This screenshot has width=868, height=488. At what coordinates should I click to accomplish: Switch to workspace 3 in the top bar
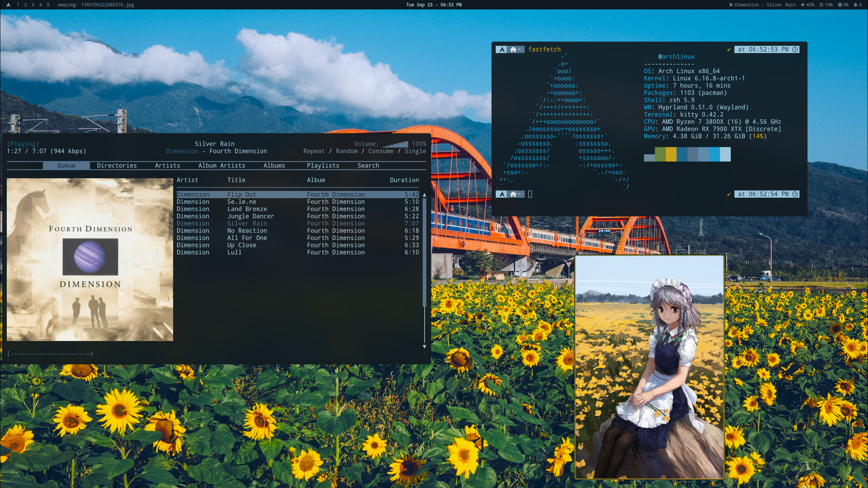tap(33, 5)
